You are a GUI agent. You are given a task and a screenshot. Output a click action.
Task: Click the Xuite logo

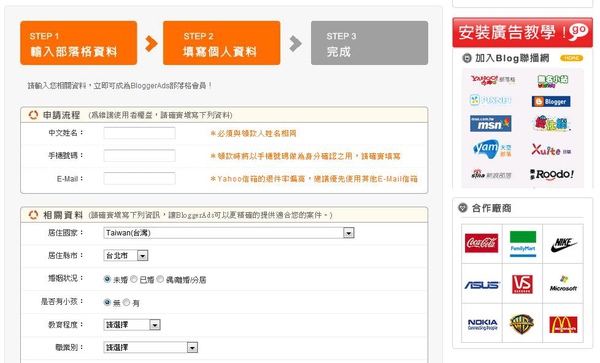551,150
